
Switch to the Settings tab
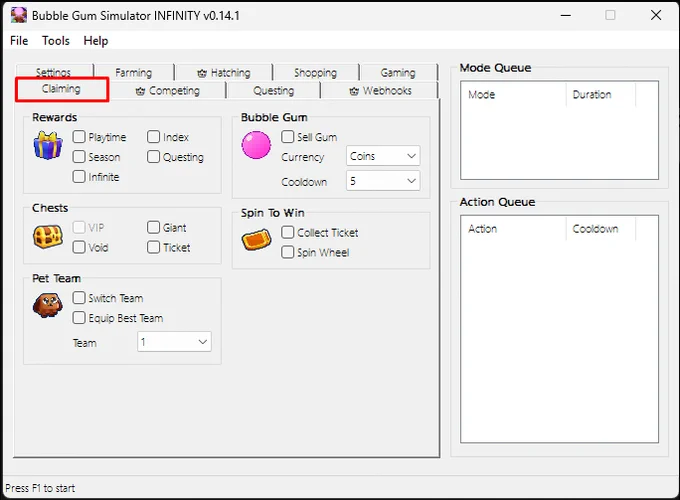coord(54,71)
